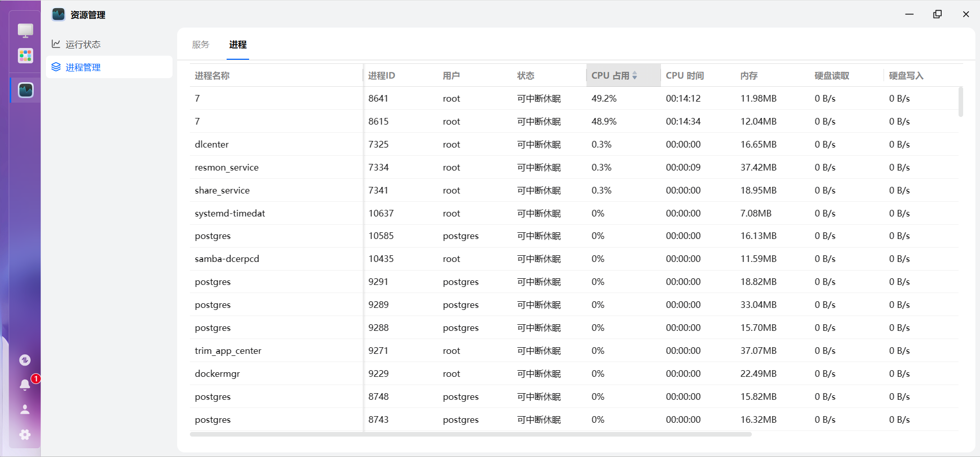This screenshot has width=980, height=457.
Task: Switch to the 服务 tab
Action: (201, 44)
